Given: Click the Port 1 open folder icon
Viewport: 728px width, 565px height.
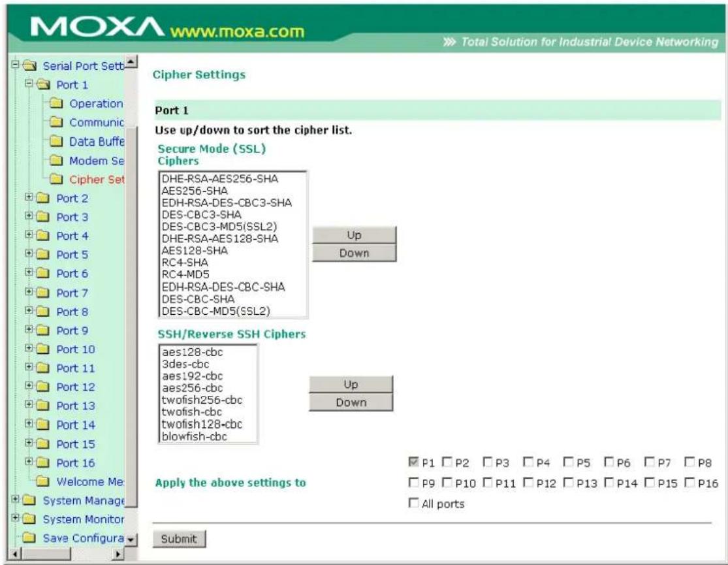Looking at the screenshot, I should 42,84.
